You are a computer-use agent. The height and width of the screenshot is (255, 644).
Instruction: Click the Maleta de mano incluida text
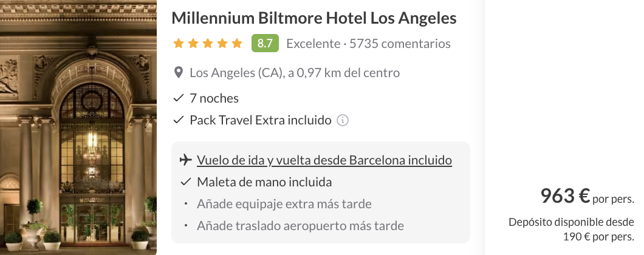(x=264, y=182)
